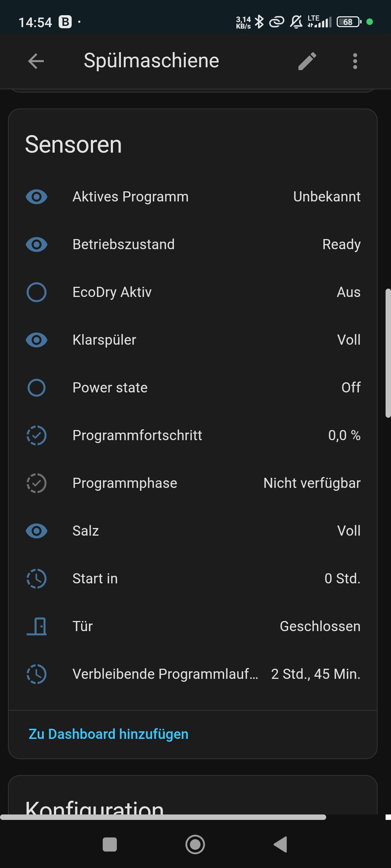The width and height of the screenshot is (391, 868).
Task: Tap the Verbleibende Programmlaufzeit timer icon
Action: [37, 674]
